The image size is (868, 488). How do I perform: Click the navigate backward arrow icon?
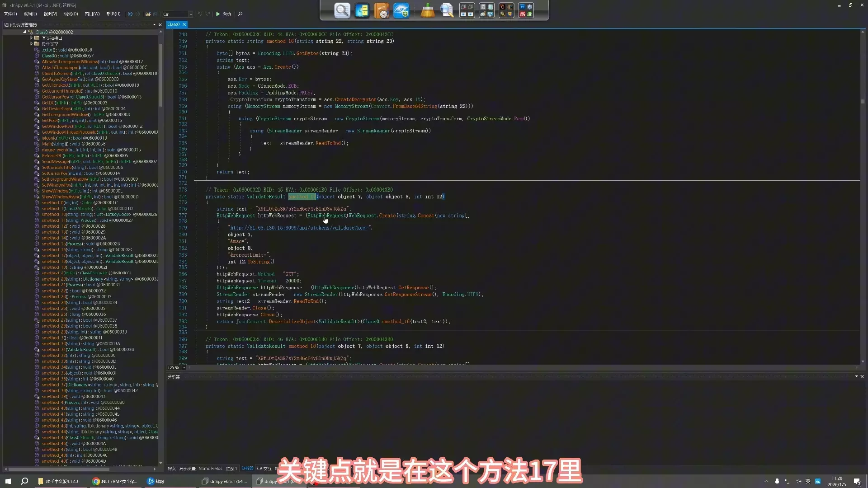(130, 14)
